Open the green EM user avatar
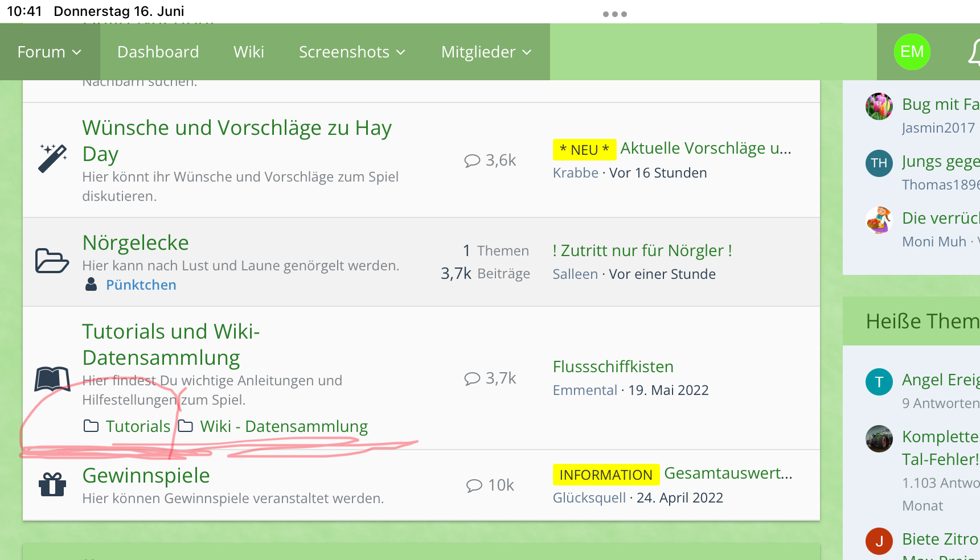This screenshot has width=980, height=560. [x=912, y=52]
